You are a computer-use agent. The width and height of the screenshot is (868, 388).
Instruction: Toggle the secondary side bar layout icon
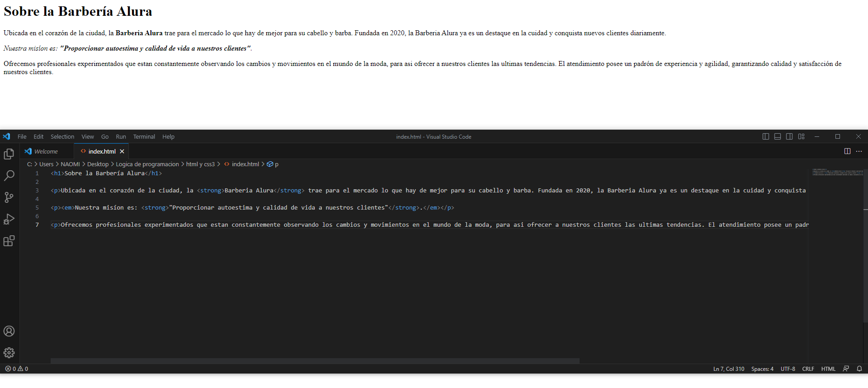coord(789,136)
